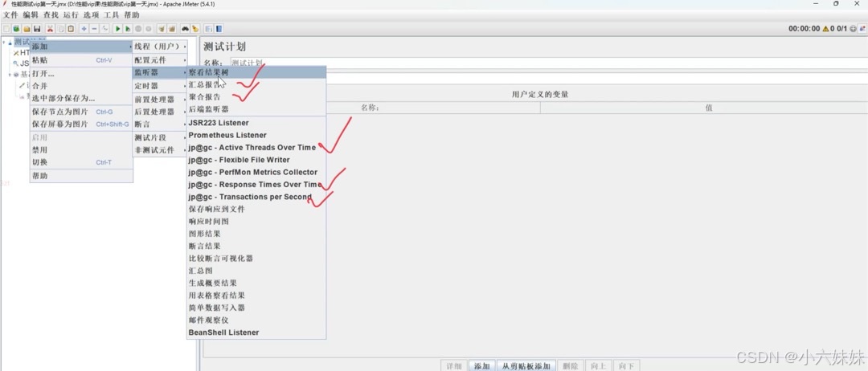
Task: Start the test with green play icon
Action: coord(118,28)
